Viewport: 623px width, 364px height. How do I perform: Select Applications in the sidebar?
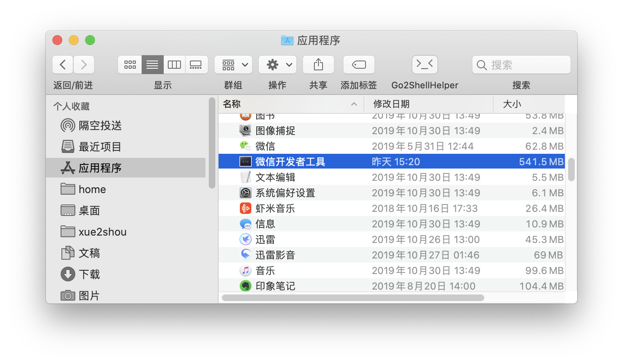pos(126,168)
